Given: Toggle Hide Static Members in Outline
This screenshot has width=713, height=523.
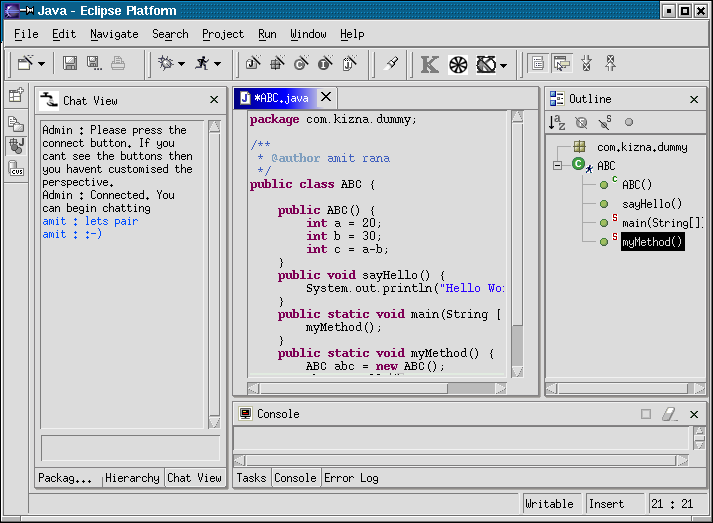Looking at the screenshot, I should 604,122.
